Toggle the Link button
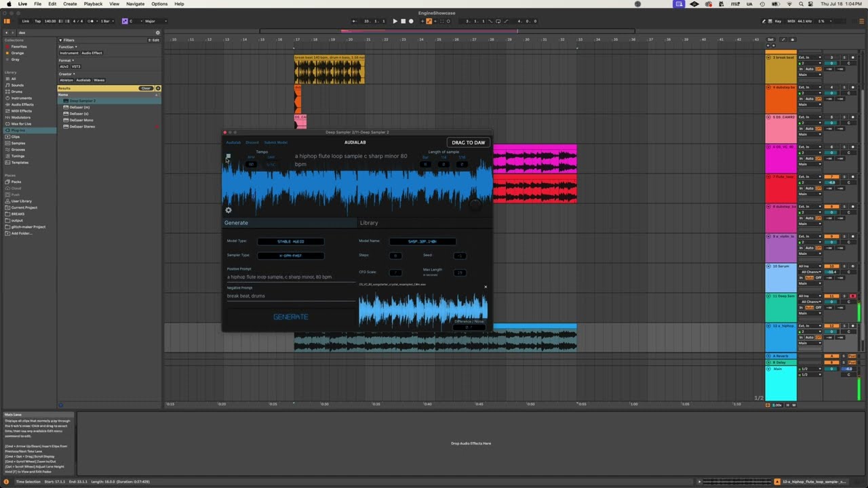The height and width of the screenshot is (488, 868). [26, 21]
